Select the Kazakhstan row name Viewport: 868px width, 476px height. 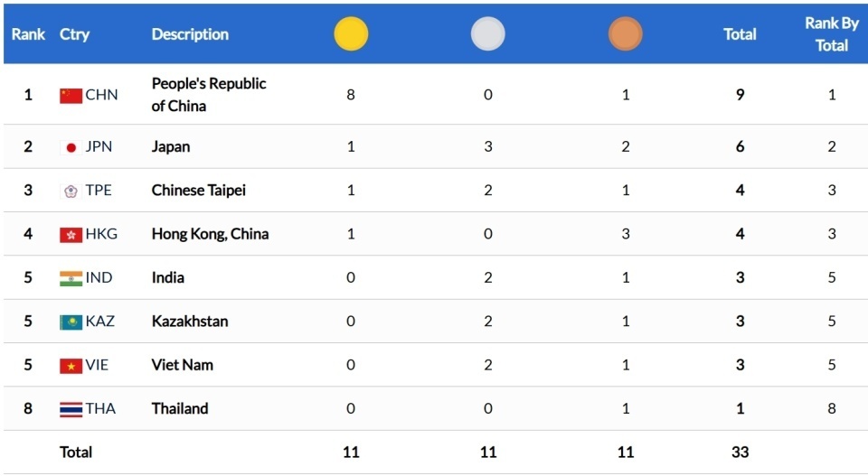point(190,322)
